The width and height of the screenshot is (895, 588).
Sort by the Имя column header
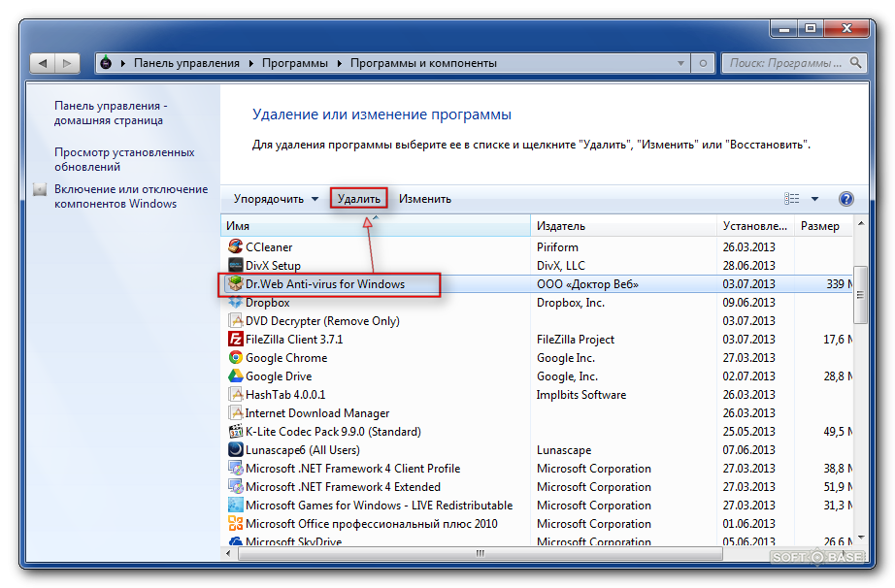pos(376,226)
